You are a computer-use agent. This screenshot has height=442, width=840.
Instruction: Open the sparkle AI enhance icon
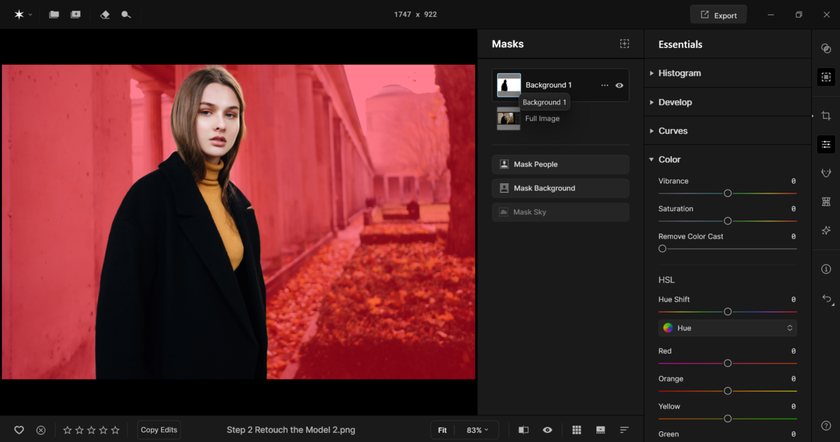click(x=826, y=230)
